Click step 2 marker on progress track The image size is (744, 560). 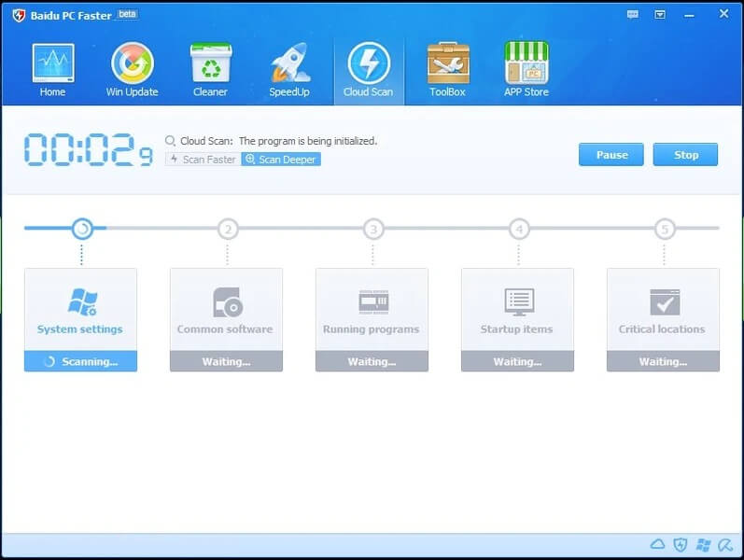tap(228, 230)
